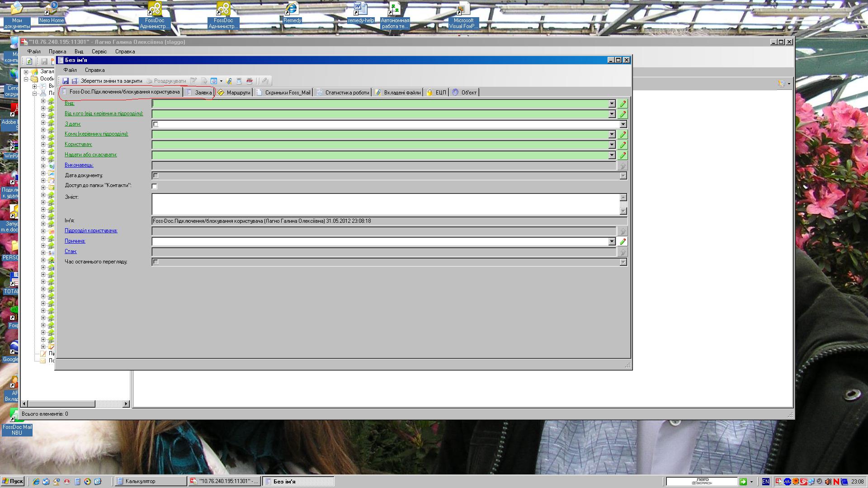
Task: Enable Доступ до папки "Контакти" checkbox
Action: tap(155, 186)
